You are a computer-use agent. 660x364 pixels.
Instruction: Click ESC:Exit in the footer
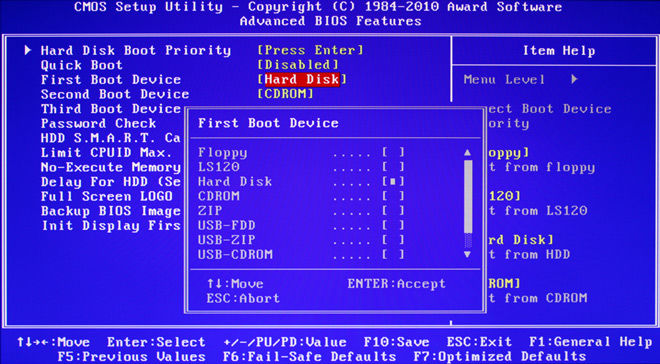coord(479,342)
